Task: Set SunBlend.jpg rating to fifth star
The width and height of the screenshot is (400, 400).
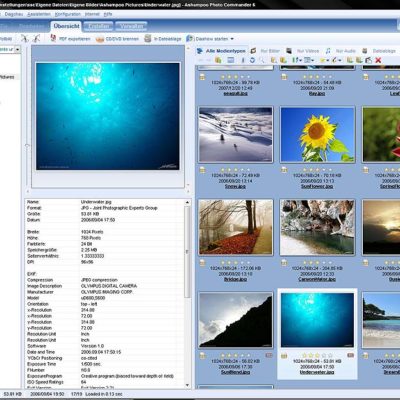Action: 248,355
